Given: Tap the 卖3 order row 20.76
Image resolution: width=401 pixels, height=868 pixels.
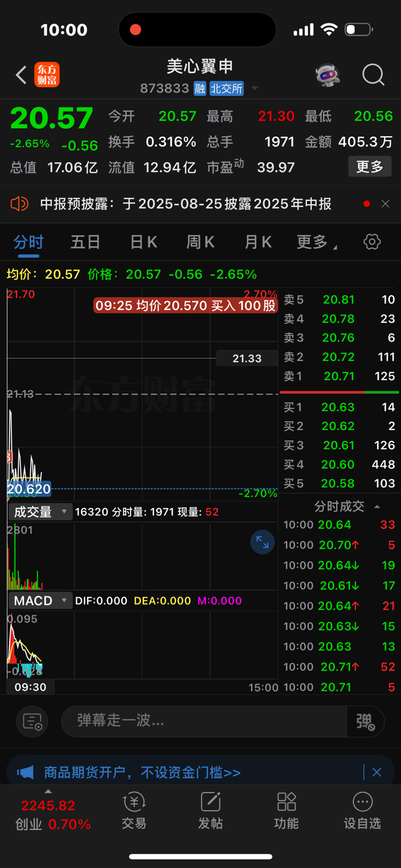Looking at the screenshot, I should pos(339,338).
